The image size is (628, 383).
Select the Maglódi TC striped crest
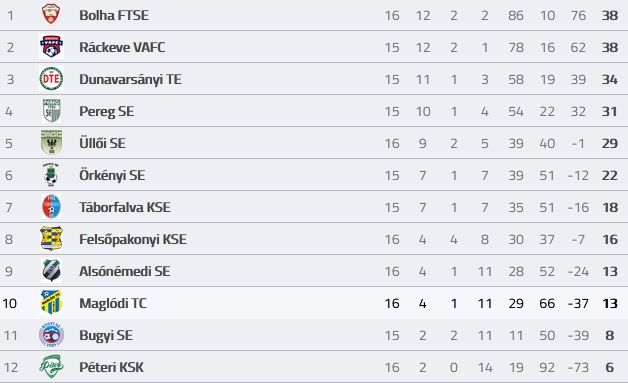coord(51,302)
